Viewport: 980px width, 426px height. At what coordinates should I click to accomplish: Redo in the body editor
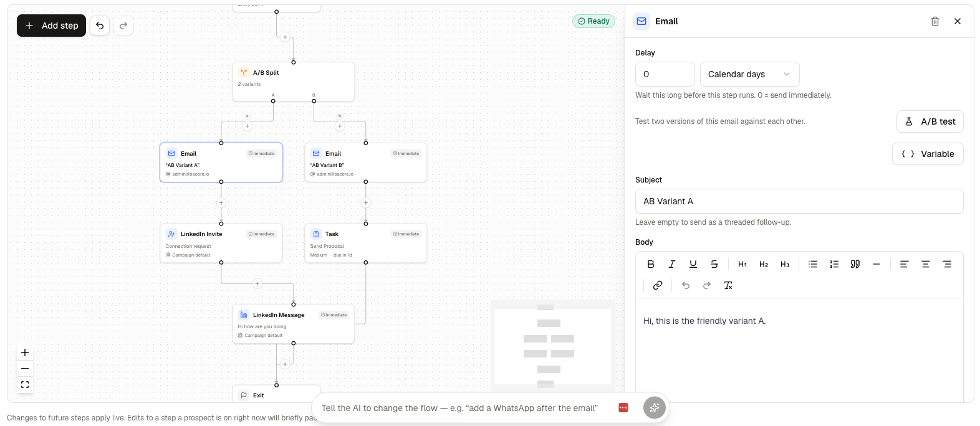(707, 285)
